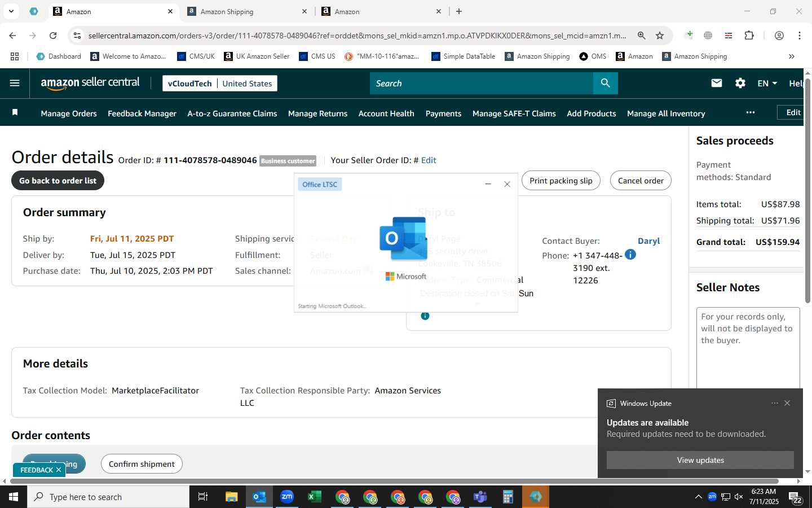Screen dimensions: 812x508
Task: Open Microsoft Teams from the taskbar
Action: click(480, 497)
